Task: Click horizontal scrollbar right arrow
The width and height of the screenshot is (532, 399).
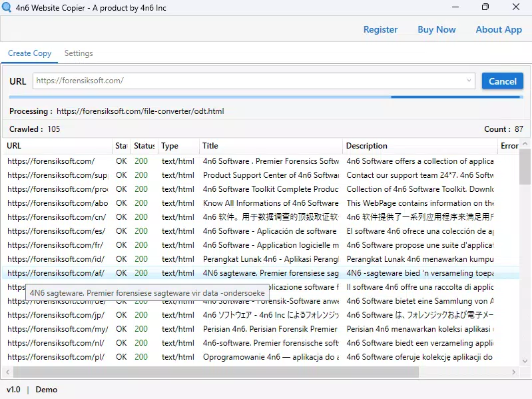Action: (x=513, y=372)
